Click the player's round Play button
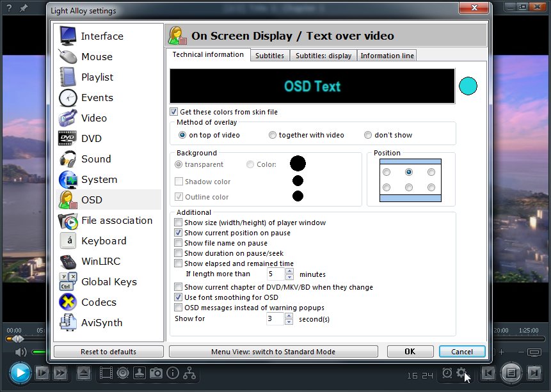This screenshot has width=551, height=392. tap(20, 373)
